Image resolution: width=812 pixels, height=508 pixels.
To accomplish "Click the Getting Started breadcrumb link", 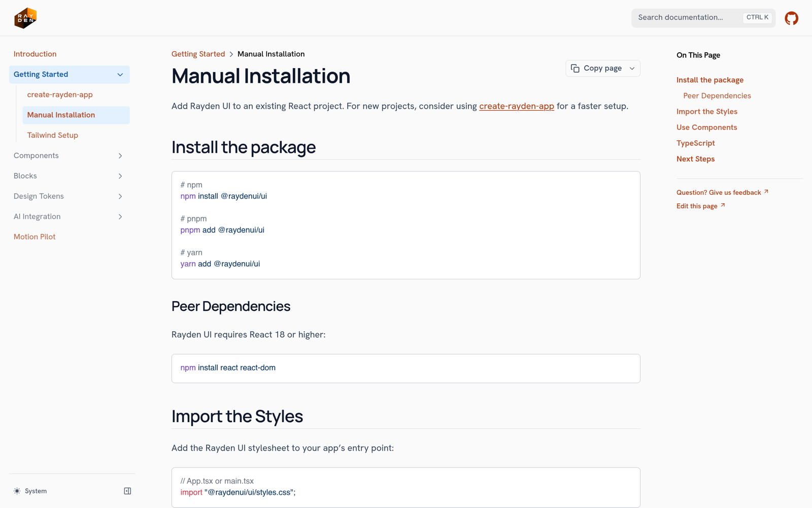I will (x=198, y=54).
